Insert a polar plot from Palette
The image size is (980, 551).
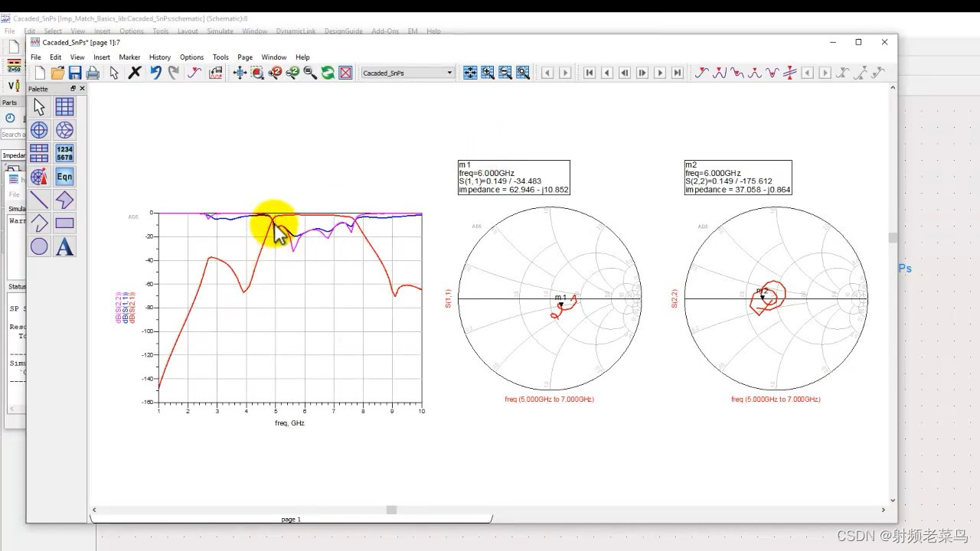[39, 130]
